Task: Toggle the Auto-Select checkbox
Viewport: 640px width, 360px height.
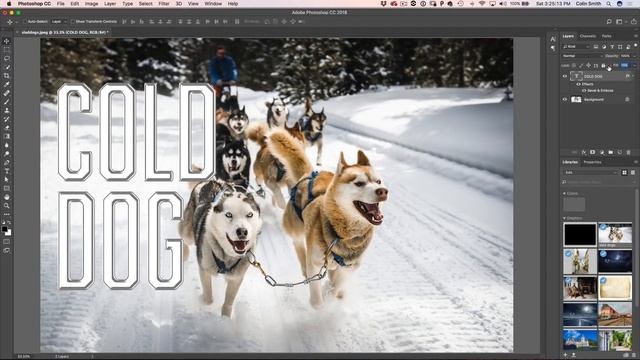Action: [x=25, y=21]
